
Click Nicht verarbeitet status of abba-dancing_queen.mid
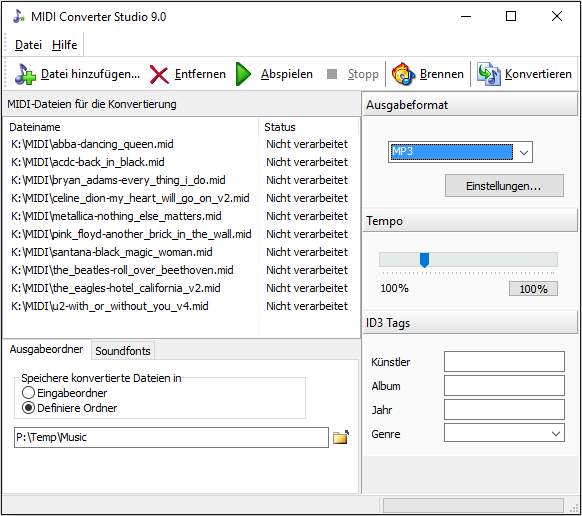(x=307, y=144)
